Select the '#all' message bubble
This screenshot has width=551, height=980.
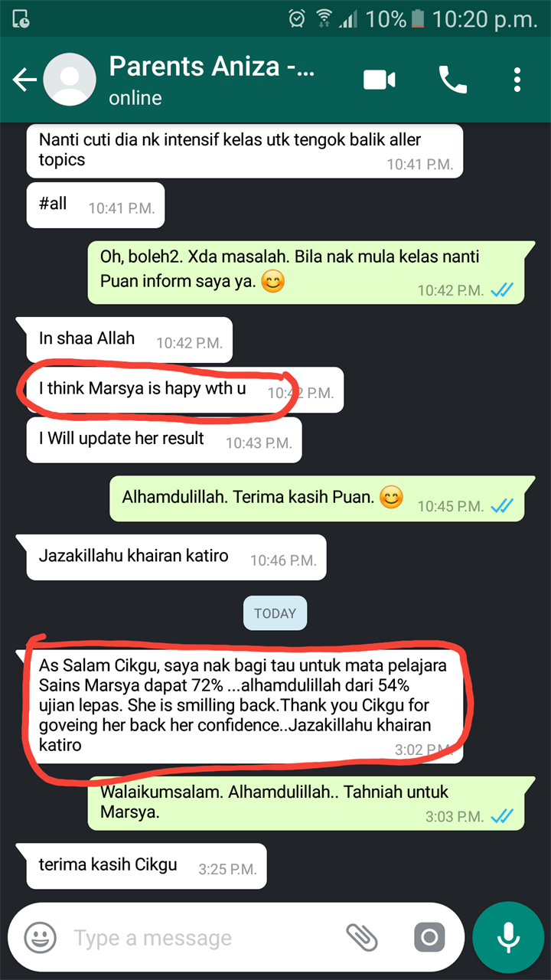tap(96, 205)
